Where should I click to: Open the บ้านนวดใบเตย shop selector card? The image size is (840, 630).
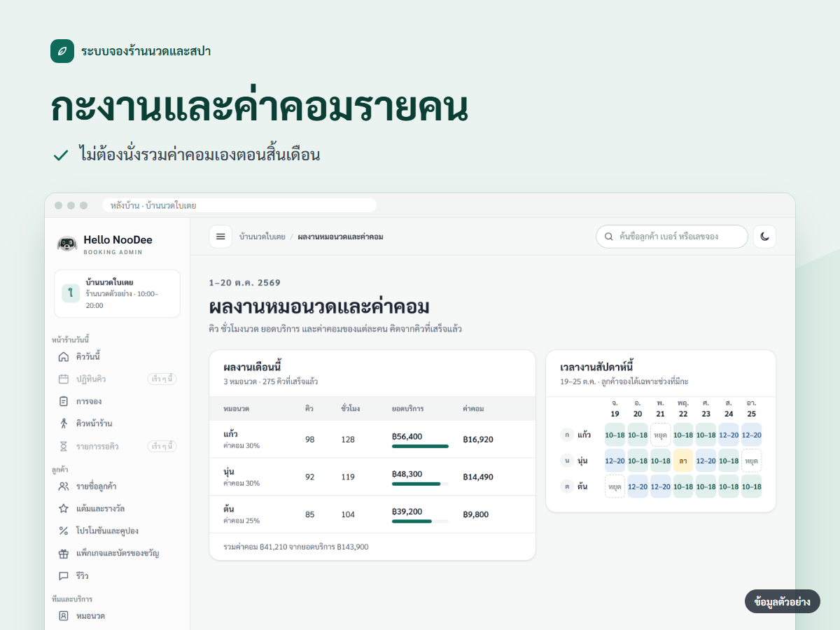click(x=117, y=294)
